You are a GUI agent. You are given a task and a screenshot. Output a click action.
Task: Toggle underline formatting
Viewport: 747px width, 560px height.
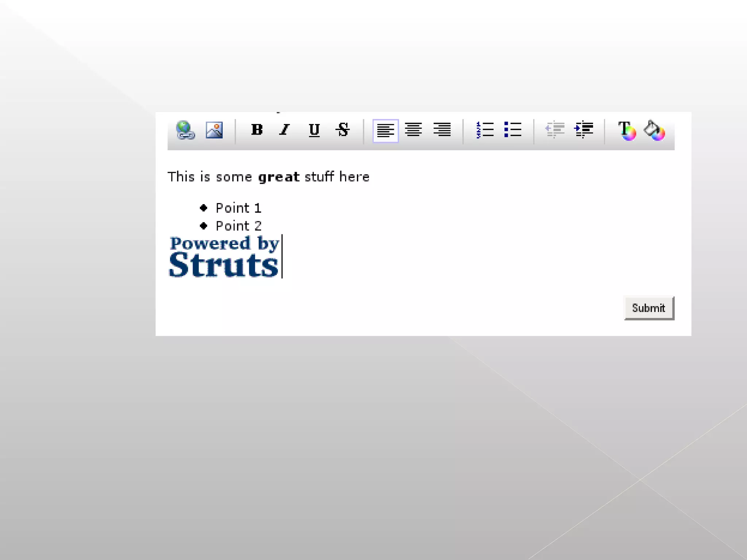click(x=314, y=130)
